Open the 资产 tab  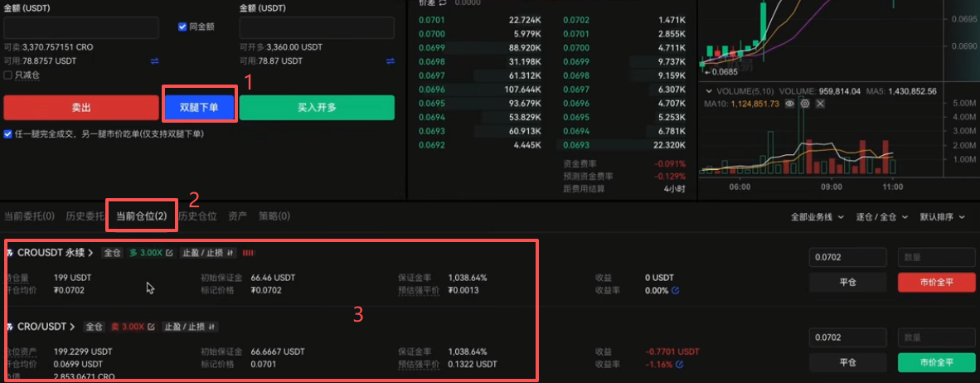coord(237,216)
